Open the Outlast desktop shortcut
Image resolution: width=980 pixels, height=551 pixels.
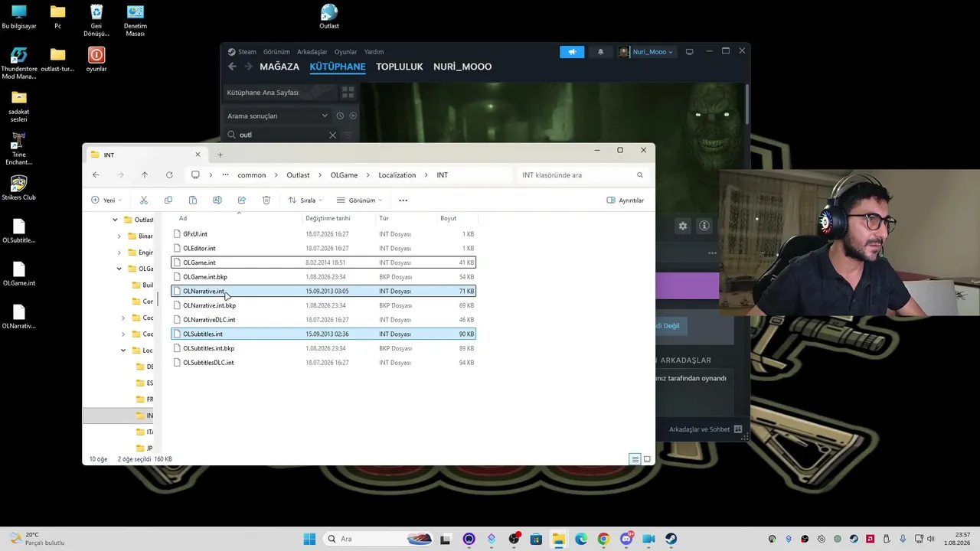(x=329, y=16)
